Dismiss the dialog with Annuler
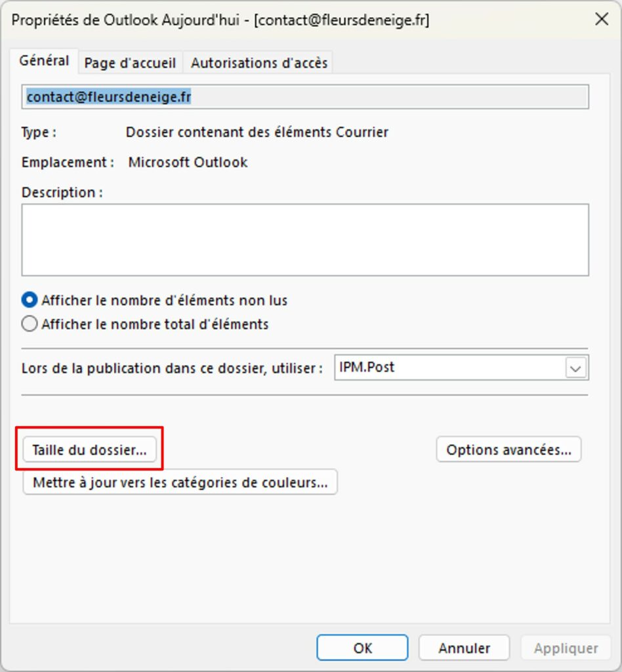 (x=463, y=647)
